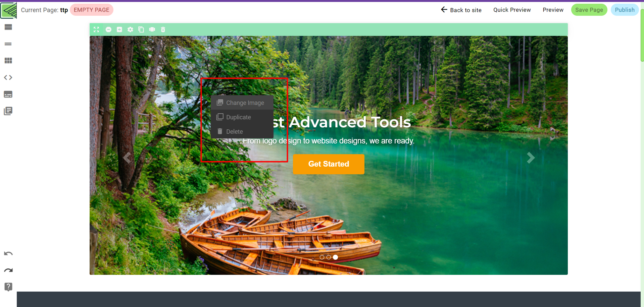Click the next slide arrow

coord(531,158)
